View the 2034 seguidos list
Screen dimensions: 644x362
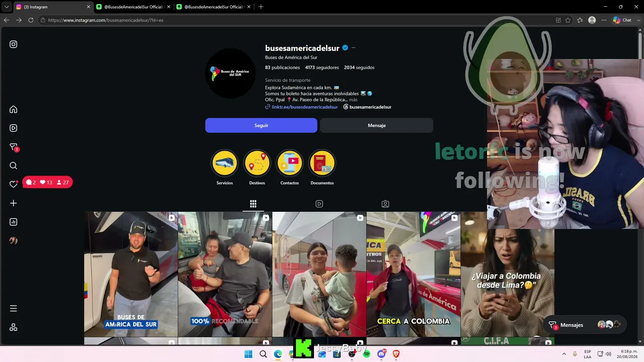pyautogui.click(x=359, y=67)
